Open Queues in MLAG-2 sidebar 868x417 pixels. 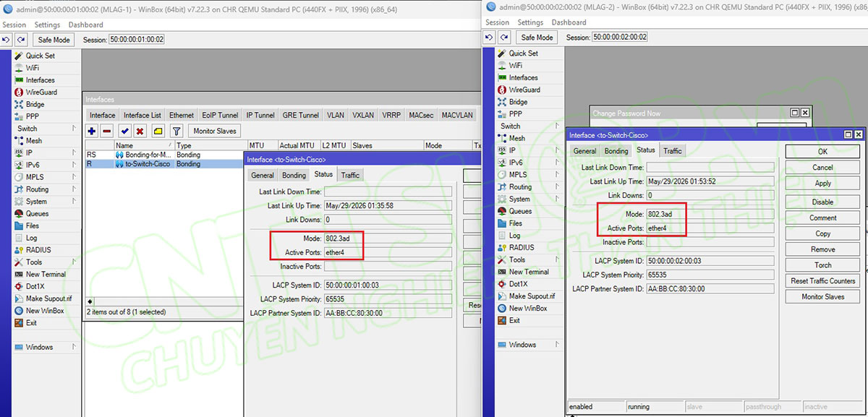(x=520, y=211)
